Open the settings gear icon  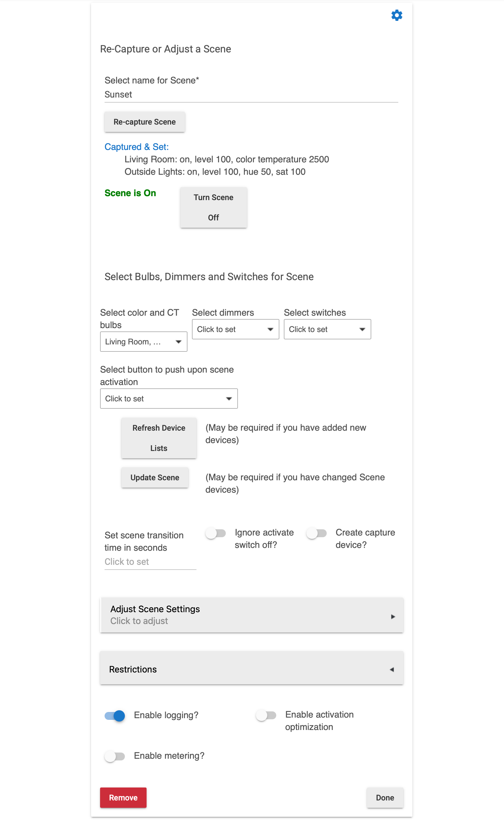coord(396,15)
